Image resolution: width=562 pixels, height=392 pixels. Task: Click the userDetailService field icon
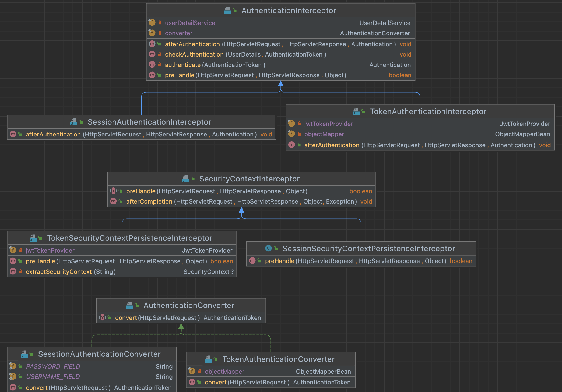pos(152,23)
